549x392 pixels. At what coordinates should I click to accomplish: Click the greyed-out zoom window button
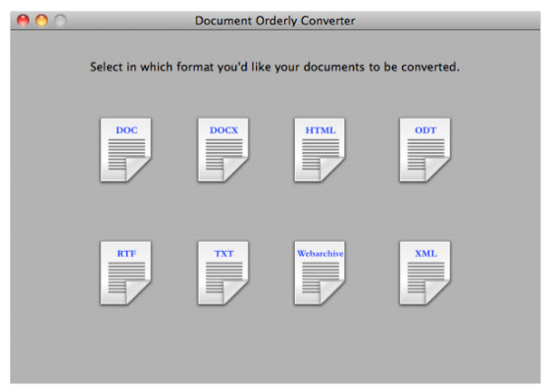pyautogui.click(x=60, y=21)
